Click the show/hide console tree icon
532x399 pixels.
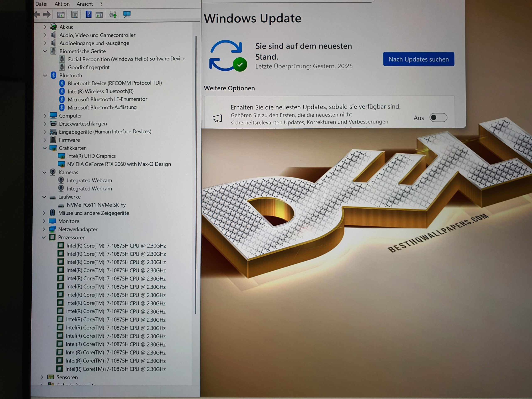tap(61, 15)
